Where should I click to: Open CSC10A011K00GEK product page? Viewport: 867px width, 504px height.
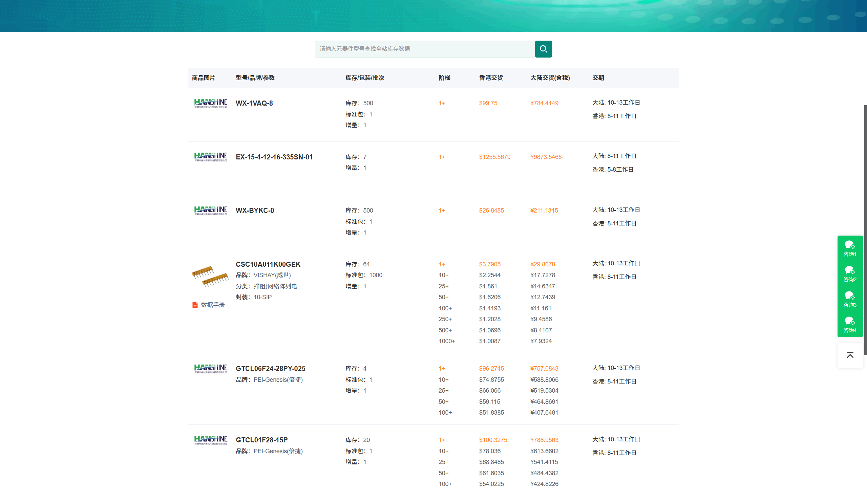(268, 264)
